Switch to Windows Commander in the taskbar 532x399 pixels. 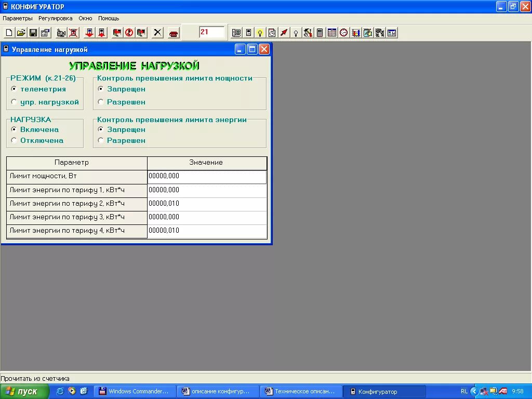pos(135,392)
